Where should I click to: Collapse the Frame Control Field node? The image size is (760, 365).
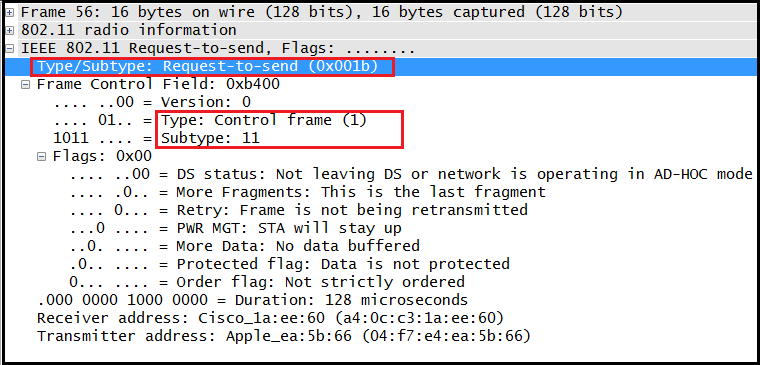click(x=26, y=85)
